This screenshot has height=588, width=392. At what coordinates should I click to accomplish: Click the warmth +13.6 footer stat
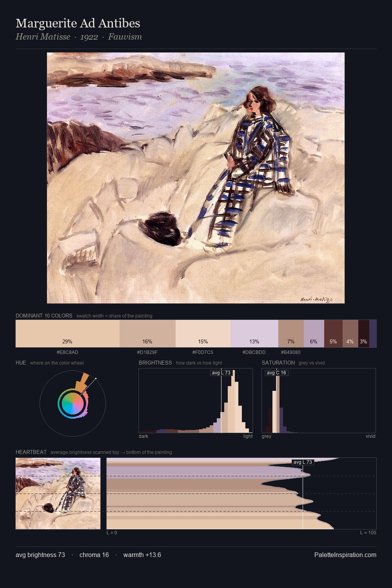click(x=142, y=555)
